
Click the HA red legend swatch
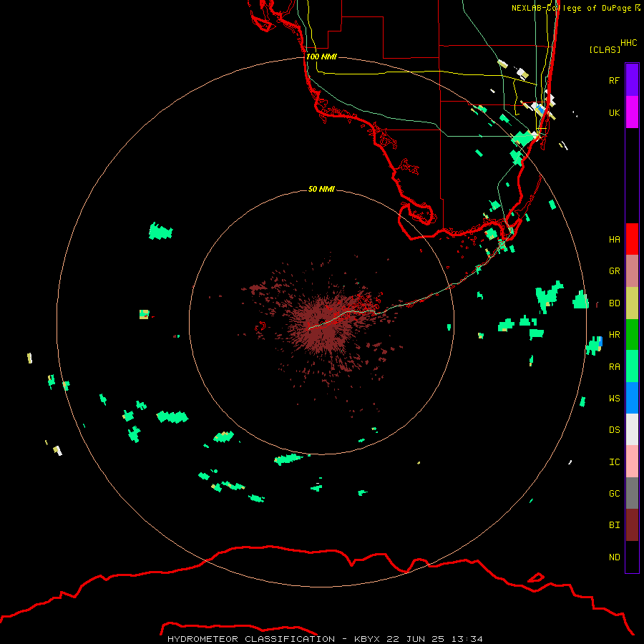coord(632,239)
